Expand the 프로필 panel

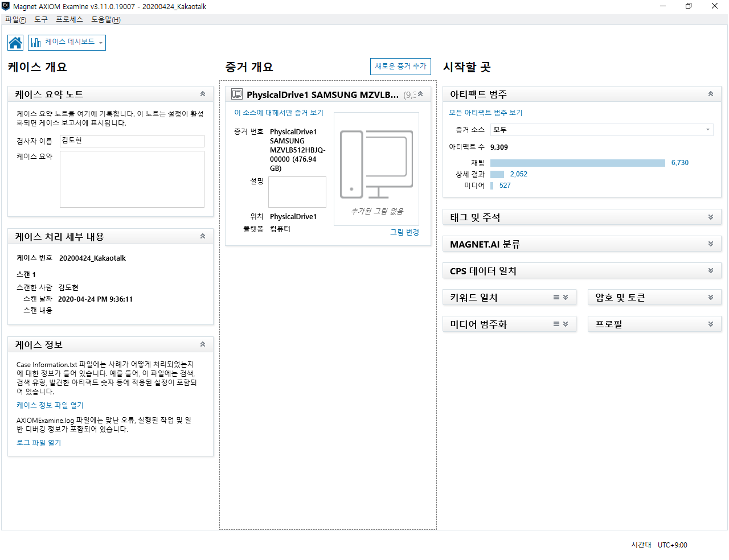click(711, 324)
